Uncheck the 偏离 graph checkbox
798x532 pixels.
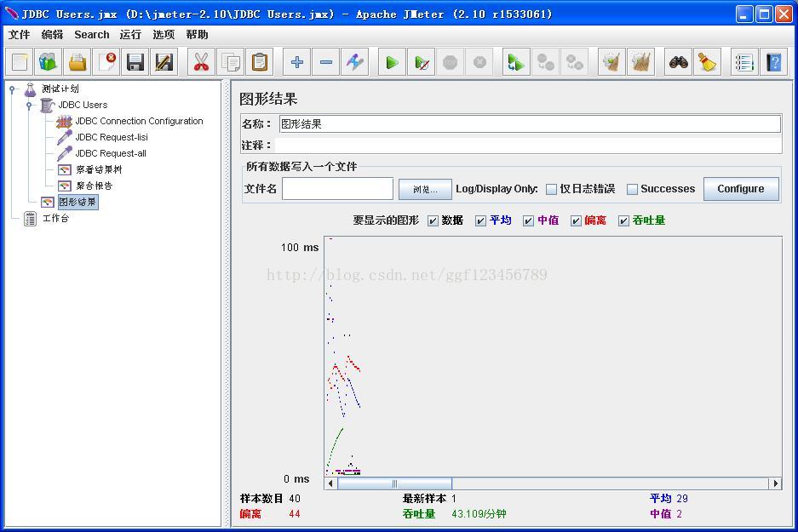click(576, 220)
